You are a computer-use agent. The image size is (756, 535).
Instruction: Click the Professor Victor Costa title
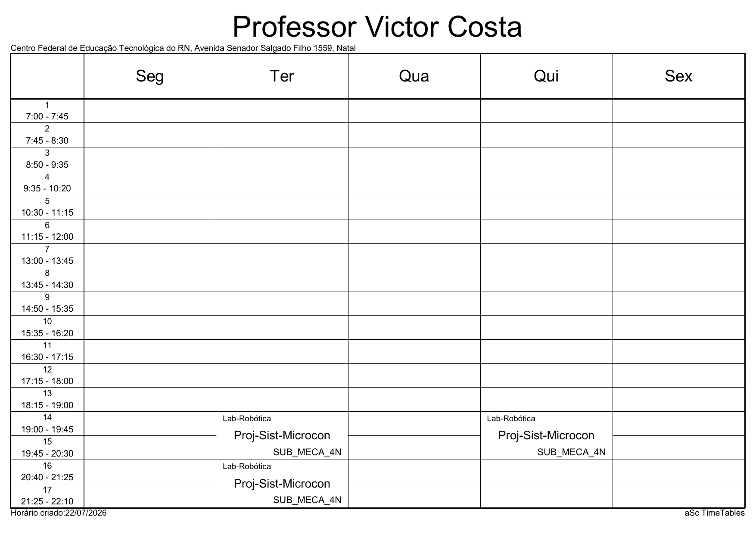click(x=377, y=27)
